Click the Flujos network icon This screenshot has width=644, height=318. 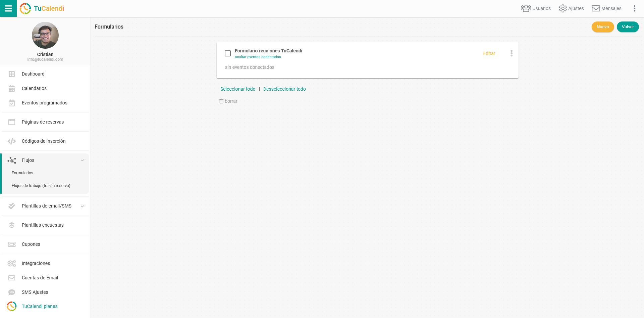pos(12,160)
